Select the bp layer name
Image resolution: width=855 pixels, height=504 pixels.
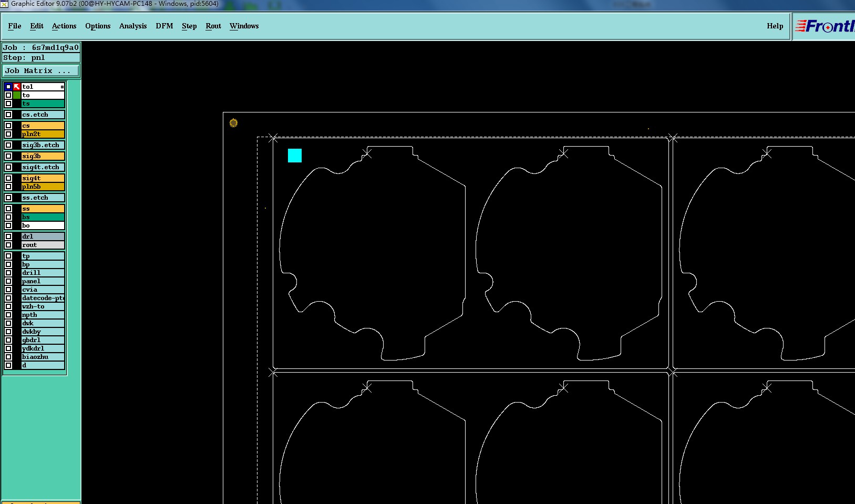click(43, 264)
